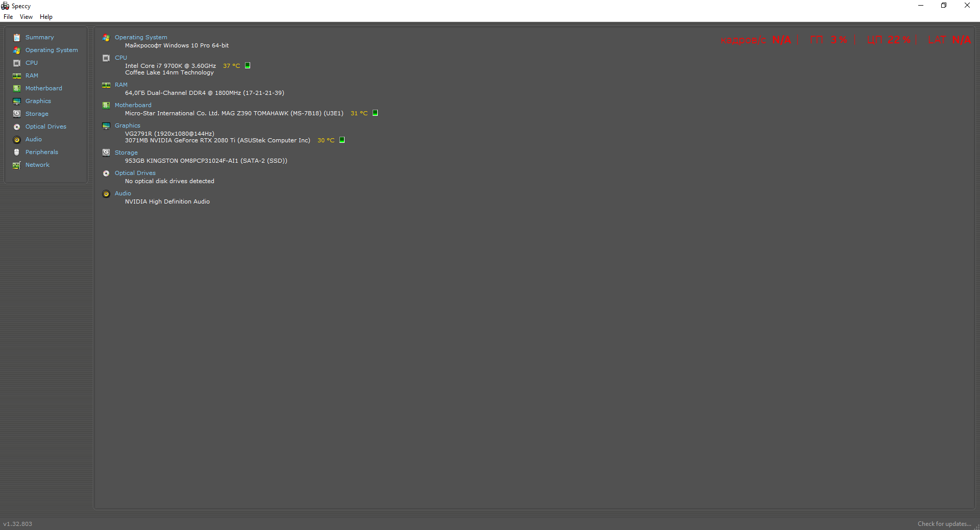
Task: Click the drive icon beside main Storage heading
Action: tap(106, 153)
